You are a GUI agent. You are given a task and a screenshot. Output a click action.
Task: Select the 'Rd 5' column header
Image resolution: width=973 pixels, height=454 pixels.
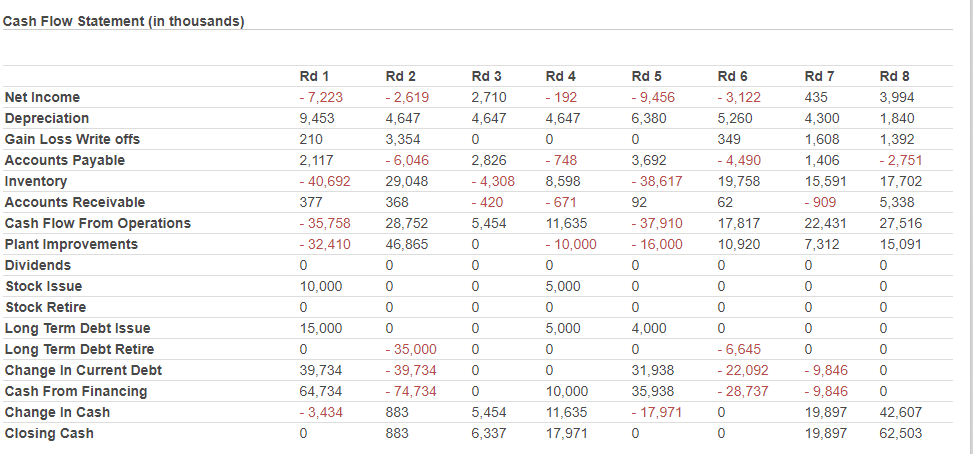(647, 76)
